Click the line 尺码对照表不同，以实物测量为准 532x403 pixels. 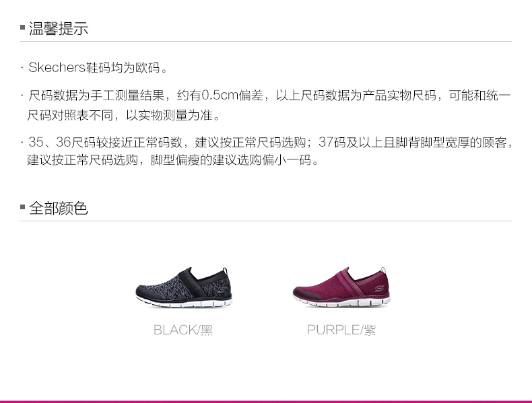coord(123,115)
